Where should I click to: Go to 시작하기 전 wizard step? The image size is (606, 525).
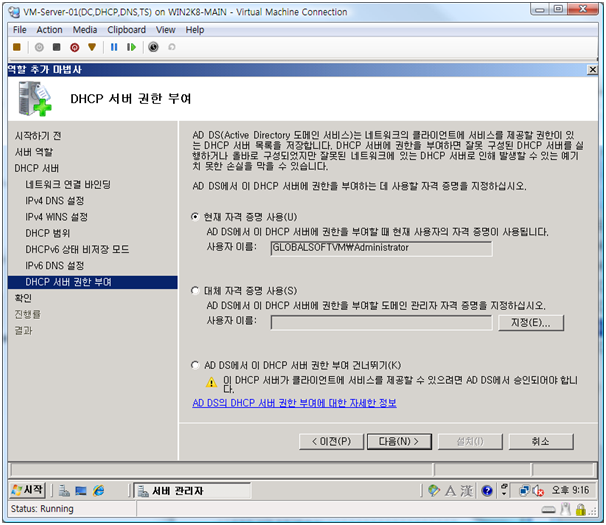[38, 136]
